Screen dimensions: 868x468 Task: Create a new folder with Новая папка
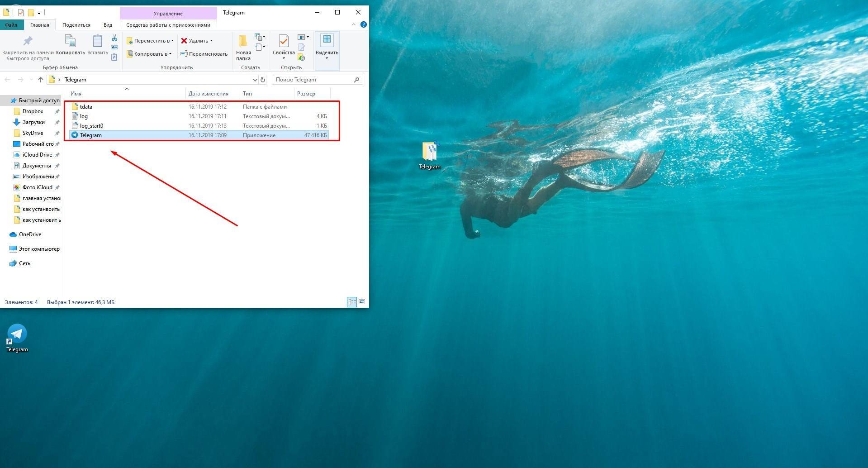click(243, 47)
